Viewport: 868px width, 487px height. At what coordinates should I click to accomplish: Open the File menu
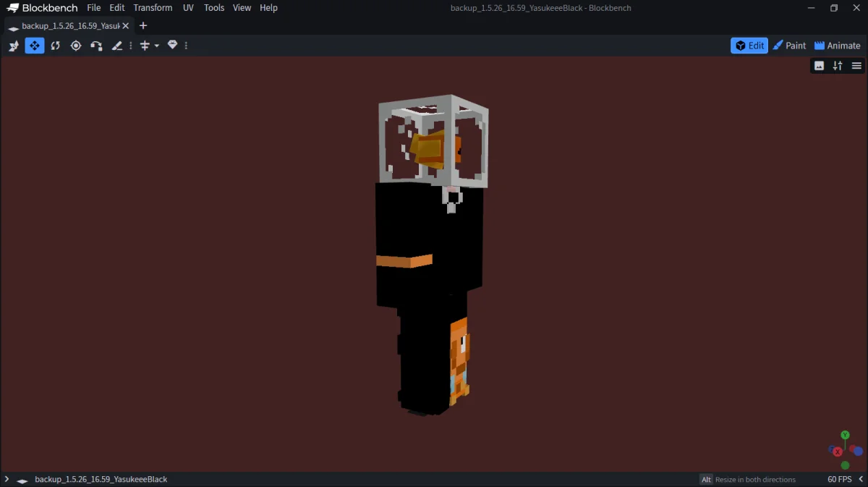coord(93,8)
